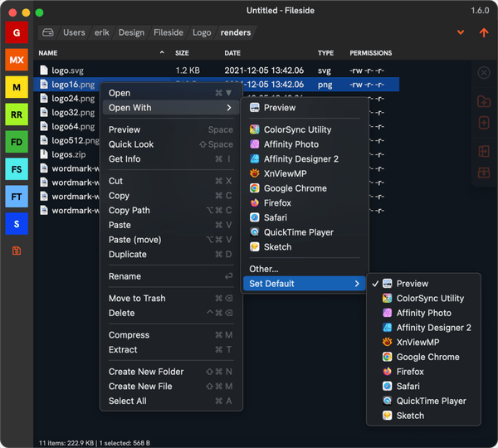Click the circled X close pane icon
498x448 pixels.
484,73
